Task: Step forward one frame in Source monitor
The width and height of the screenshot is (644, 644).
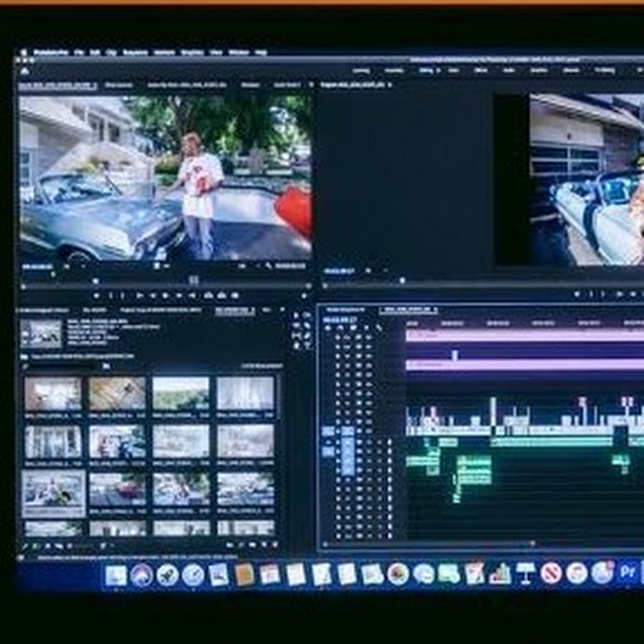Action: [x=179, y=296]
